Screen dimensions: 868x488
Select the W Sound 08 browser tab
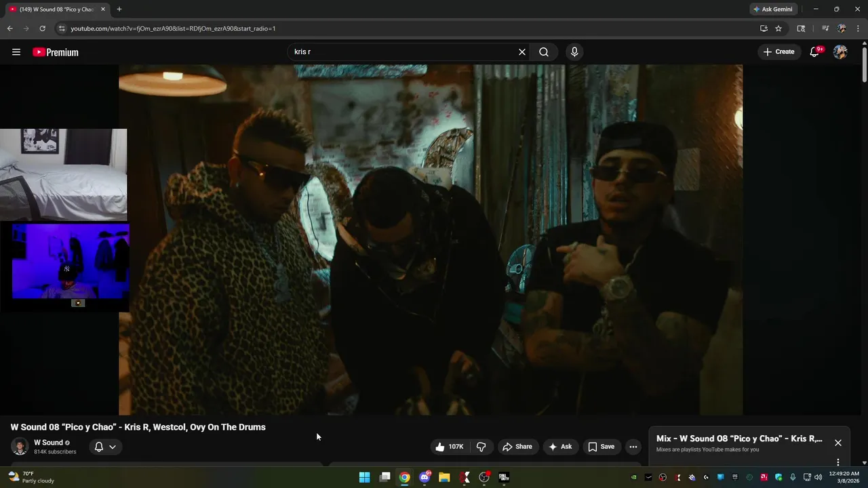coord(57,9)
